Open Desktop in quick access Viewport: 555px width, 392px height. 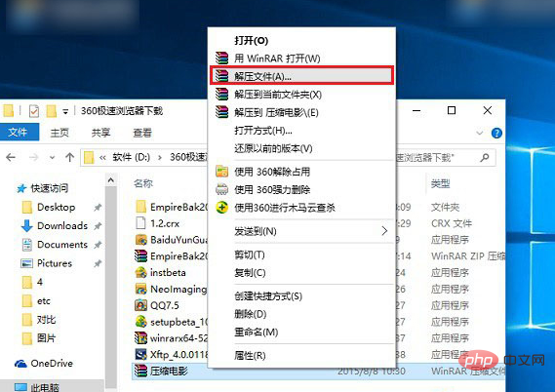point(56,207)
